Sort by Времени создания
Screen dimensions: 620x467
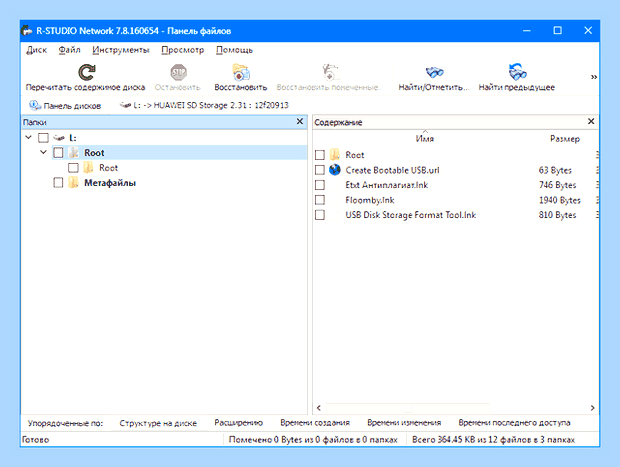coord(315,423)
